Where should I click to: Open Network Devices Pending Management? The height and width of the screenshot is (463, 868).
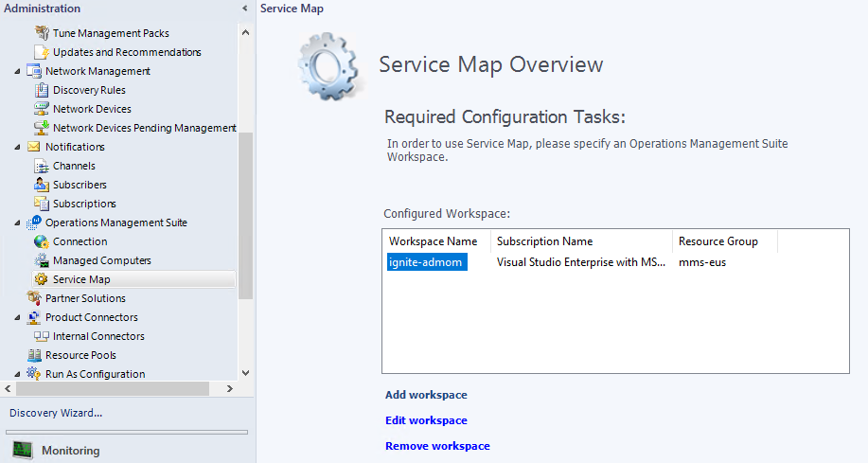pyautogui.click(x=145, y=128)
